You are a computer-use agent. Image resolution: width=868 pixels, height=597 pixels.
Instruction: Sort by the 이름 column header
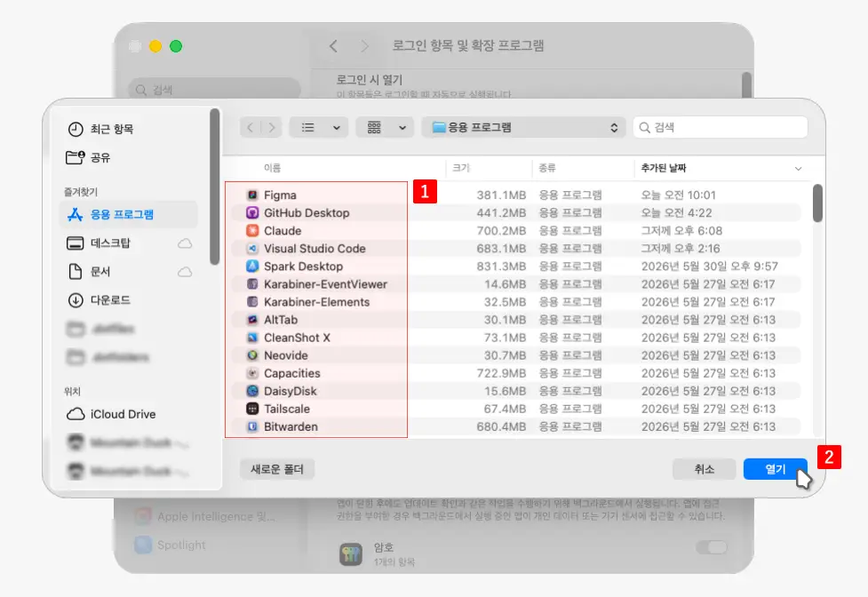pyautogui.click(x=273, y=168)
